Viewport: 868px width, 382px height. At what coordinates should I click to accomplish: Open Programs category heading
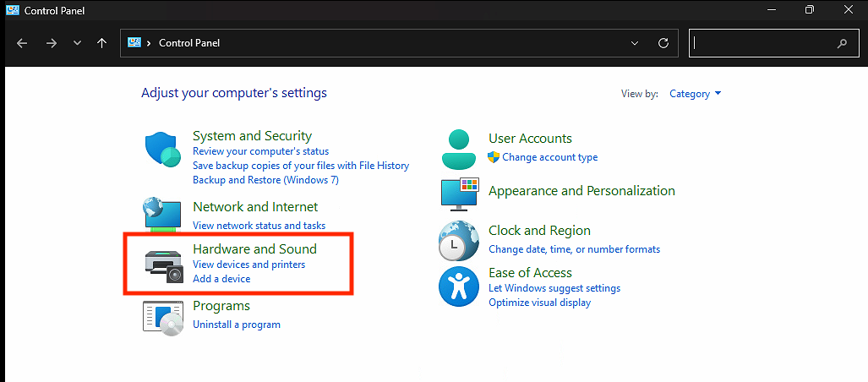pos(221,306)
